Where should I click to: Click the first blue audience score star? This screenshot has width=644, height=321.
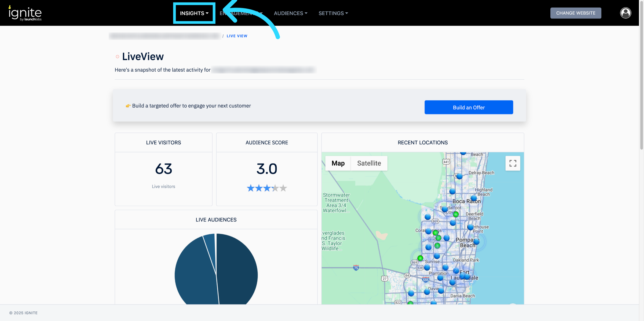click(250, 188)
